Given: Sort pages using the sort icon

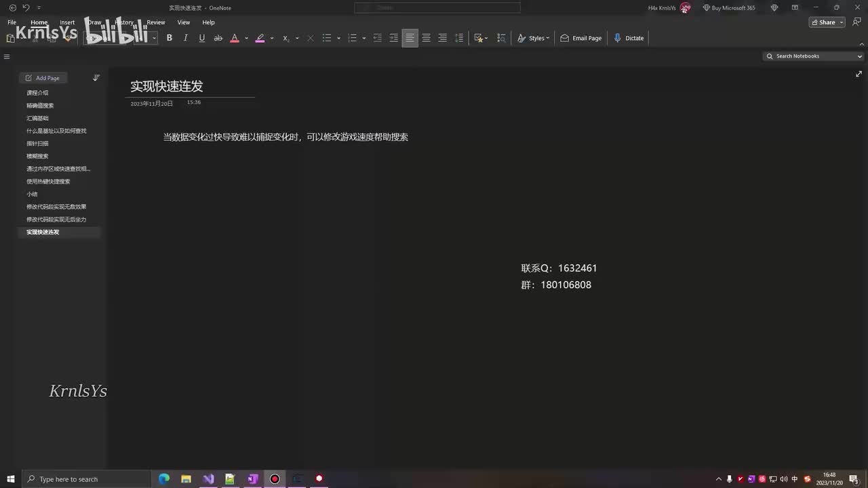Looking at the screenshot, I should [x=96, y=78].
